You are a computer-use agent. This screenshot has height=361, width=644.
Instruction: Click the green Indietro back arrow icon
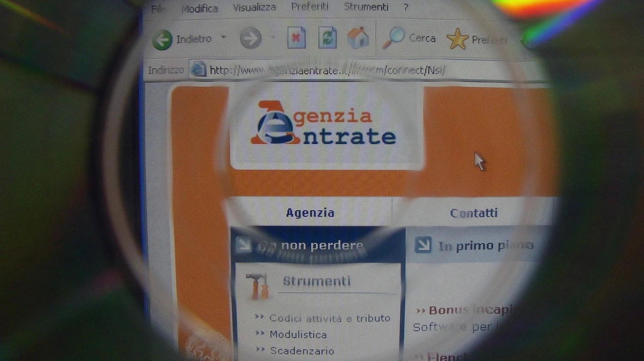click(163, 39)
